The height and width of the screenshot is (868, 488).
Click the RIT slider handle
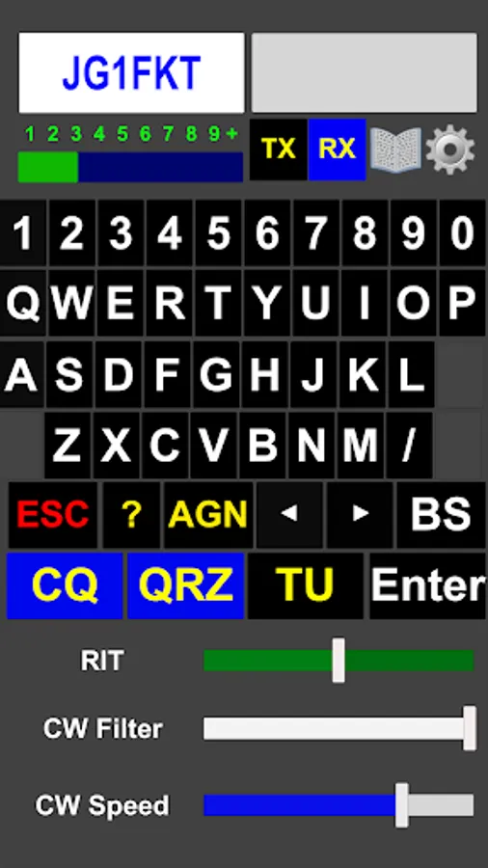click(x=339, y=661)
